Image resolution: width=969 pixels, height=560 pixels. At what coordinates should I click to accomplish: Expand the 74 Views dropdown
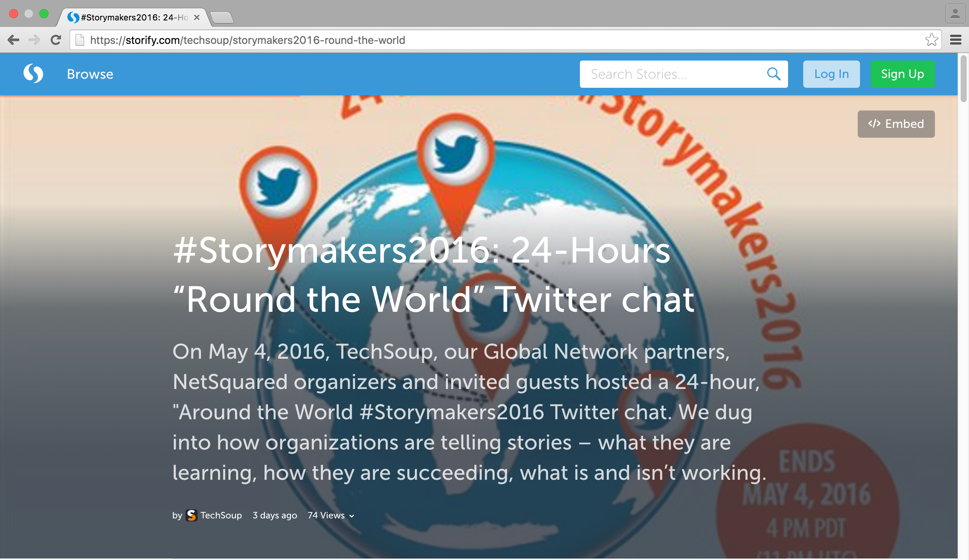pos(331,515)
